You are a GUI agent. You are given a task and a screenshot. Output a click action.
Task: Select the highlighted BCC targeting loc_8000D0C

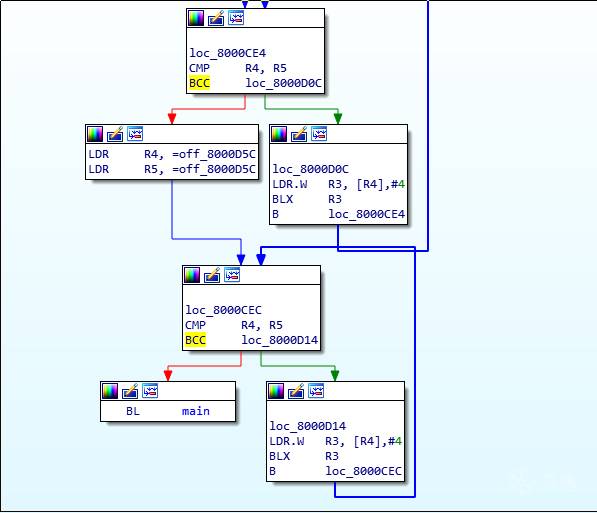200,83
